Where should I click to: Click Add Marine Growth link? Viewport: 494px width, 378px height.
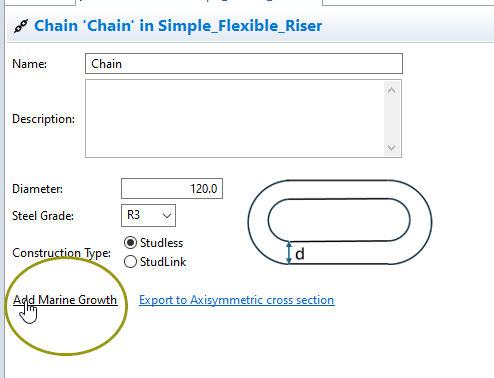point(65,300)
